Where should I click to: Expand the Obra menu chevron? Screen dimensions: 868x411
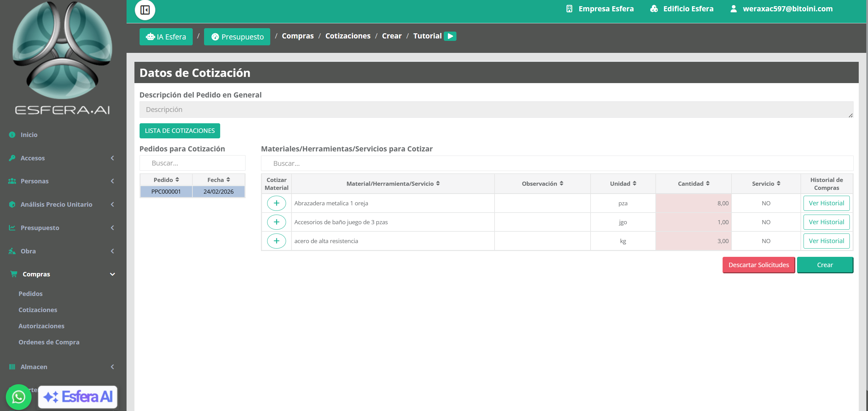click(112, 251)
